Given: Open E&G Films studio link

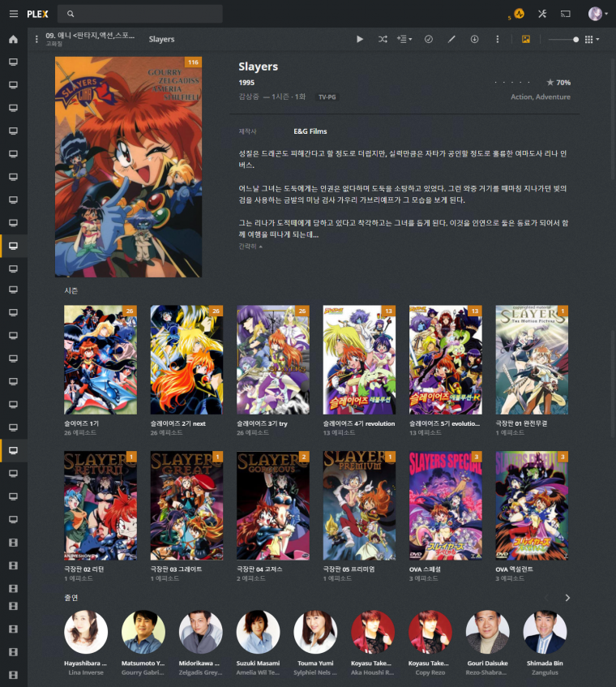Looking at the screenshot, I should tap(310, 131).
